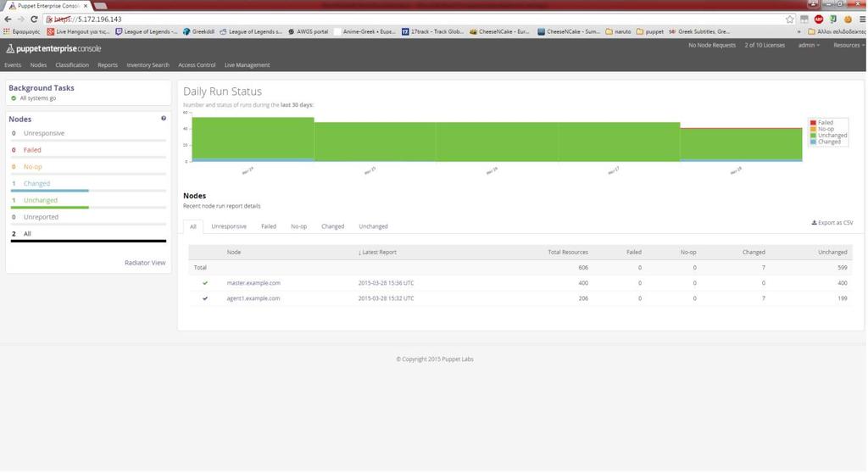This screenshot has width=868, height=473.
Task: Click the first green chart bar
Action: (x=253, y=138)
